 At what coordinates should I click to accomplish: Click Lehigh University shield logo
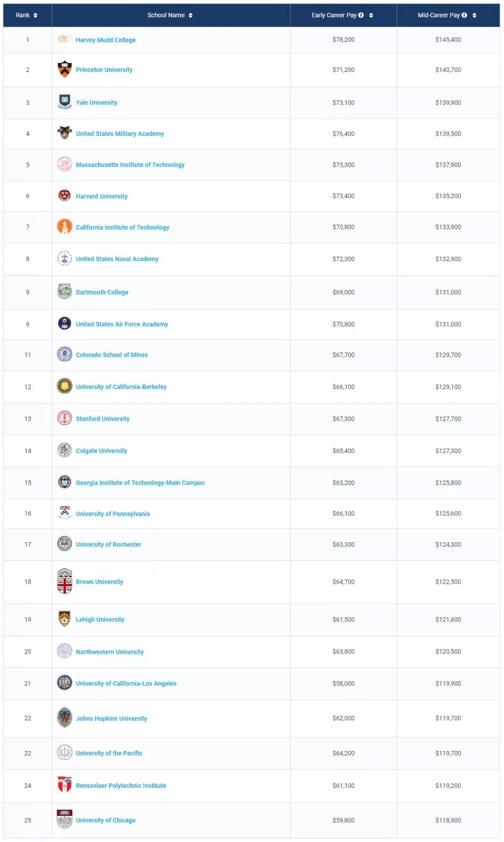coord(64,619)
